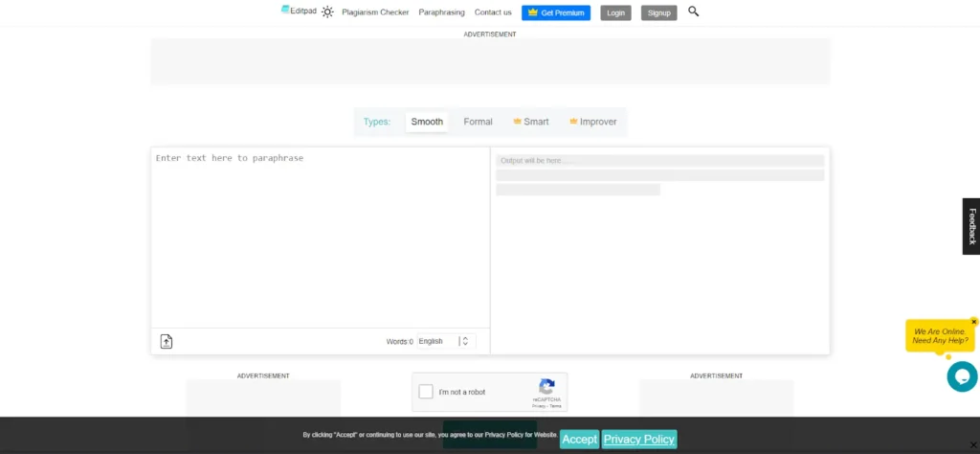Toggle the light/dark theme sun icon

(327, 12)
